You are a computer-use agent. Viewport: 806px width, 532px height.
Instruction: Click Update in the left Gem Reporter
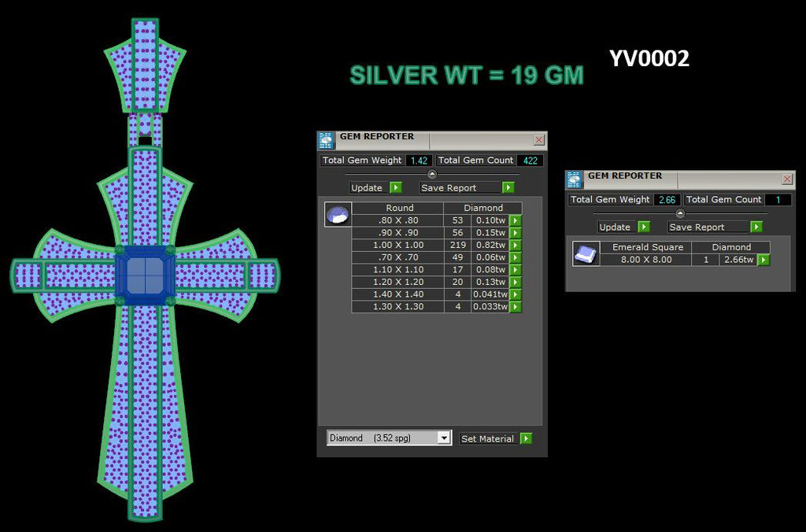click(367, 187)
